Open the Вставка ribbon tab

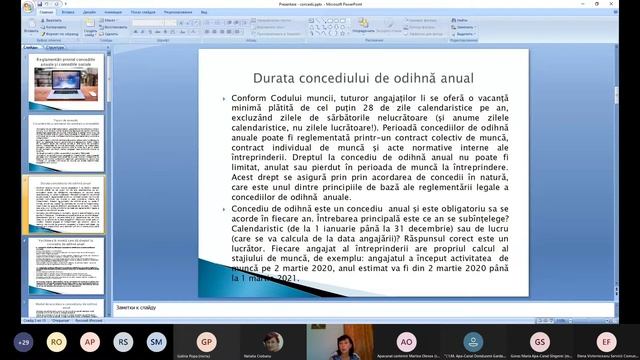[68, 12]
